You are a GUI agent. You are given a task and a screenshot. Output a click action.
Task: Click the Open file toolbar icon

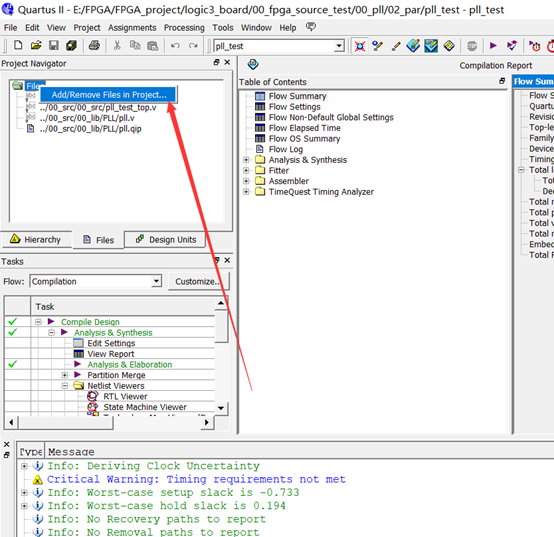pyautogui.click(x=36, y=46)
